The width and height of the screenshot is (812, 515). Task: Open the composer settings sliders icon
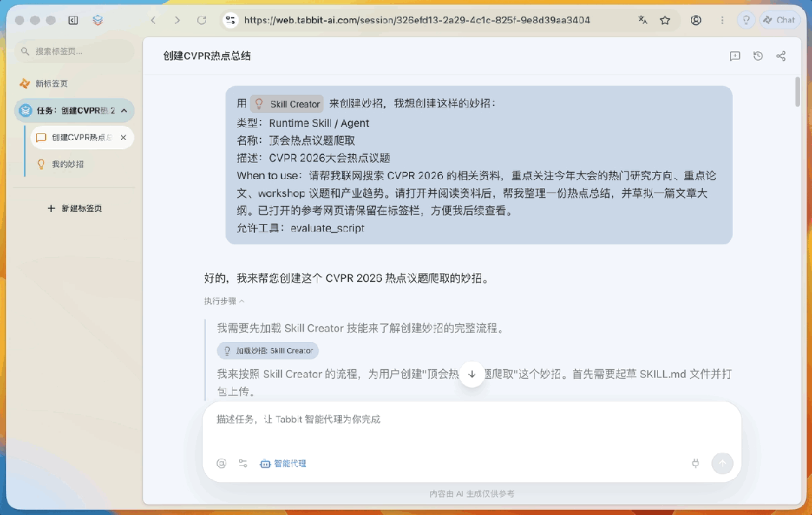tap(243, 463)
